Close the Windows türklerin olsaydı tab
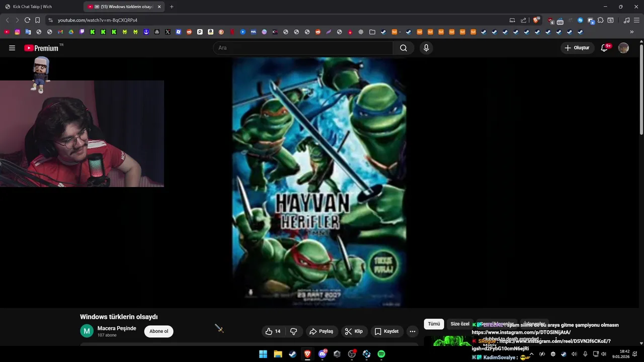The width and height of the screenshot is (644, 362). pos(159,7)
